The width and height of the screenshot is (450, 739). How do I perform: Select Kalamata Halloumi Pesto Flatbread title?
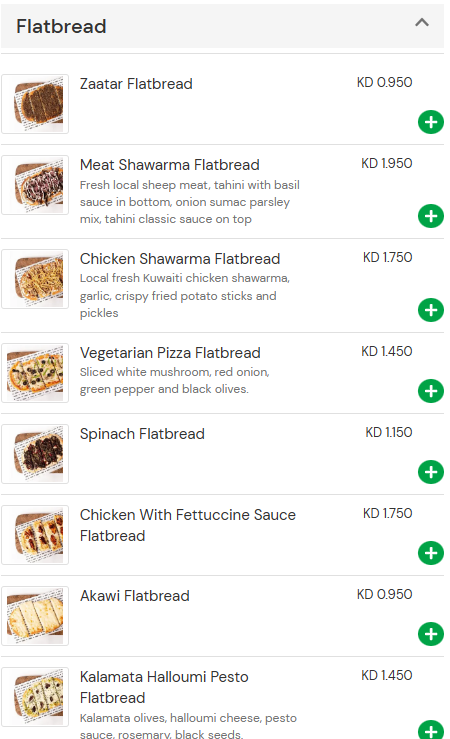tap(164, 687)
